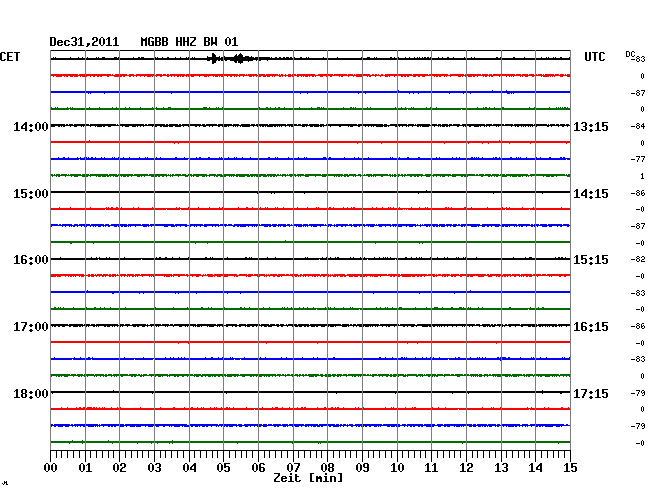Click the station label MGBB HHZ BW 01
This screenshot has width=650, height=494.
coord(189,42)
